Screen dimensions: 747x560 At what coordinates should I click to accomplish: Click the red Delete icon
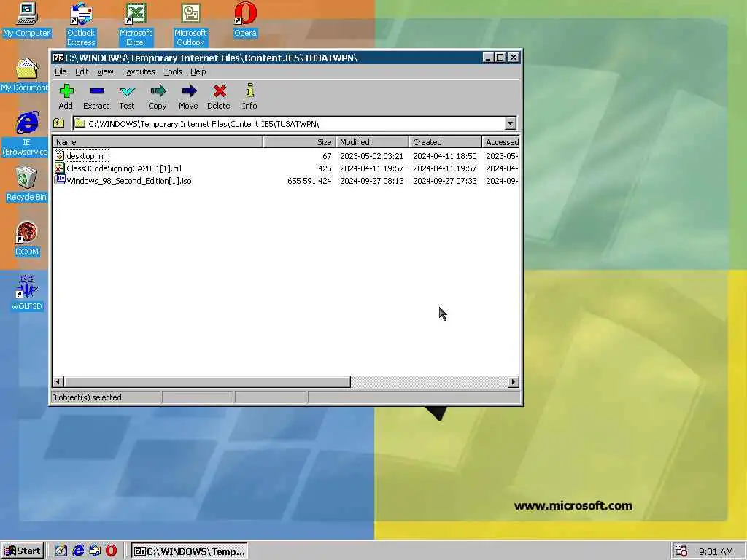tap(219, 90)
